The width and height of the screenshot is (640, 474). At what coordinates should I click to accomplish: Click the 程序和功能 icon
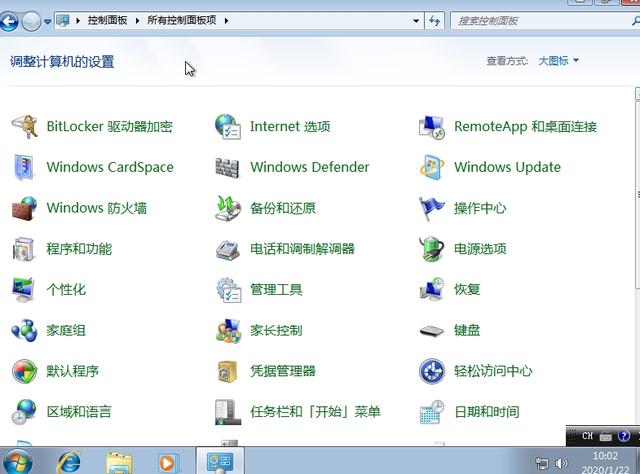point(24,249)
